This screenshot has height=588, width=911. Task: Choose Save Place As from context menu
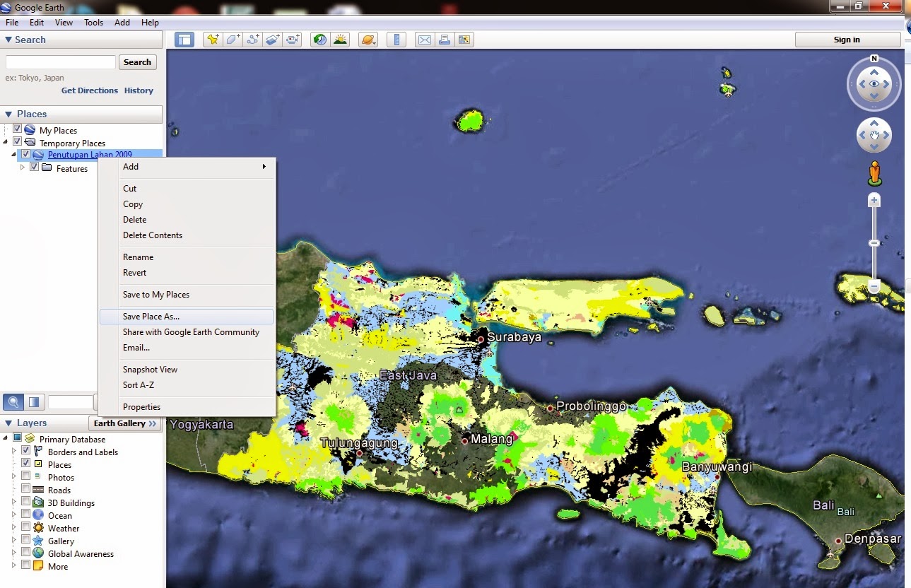click(x=187, y=317)
